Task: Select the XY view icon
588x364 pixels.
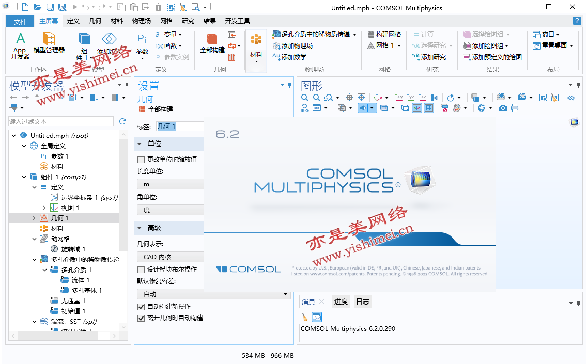Action: pos(399,97)
